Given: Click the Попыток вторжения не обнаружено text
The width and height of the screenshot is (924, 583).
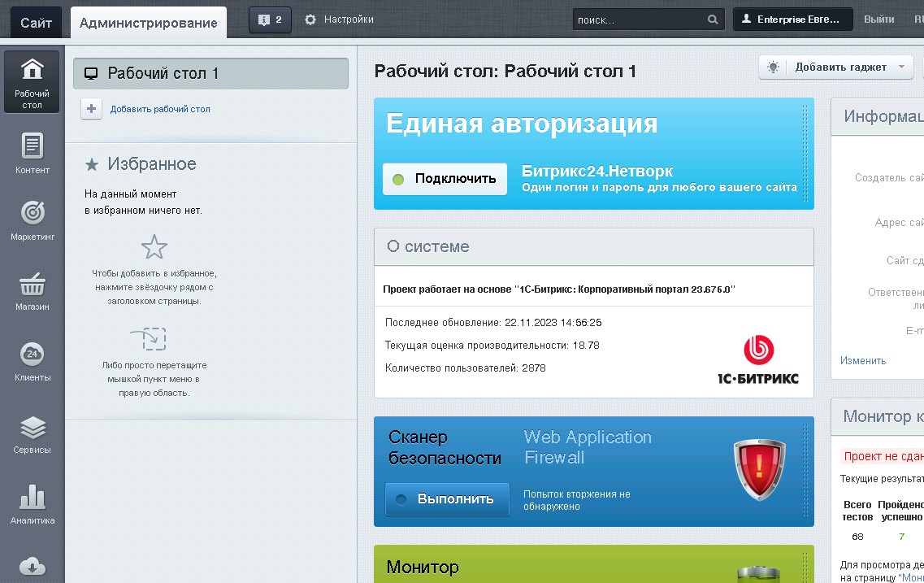Looking at the screenshot, I should [576, 501].
